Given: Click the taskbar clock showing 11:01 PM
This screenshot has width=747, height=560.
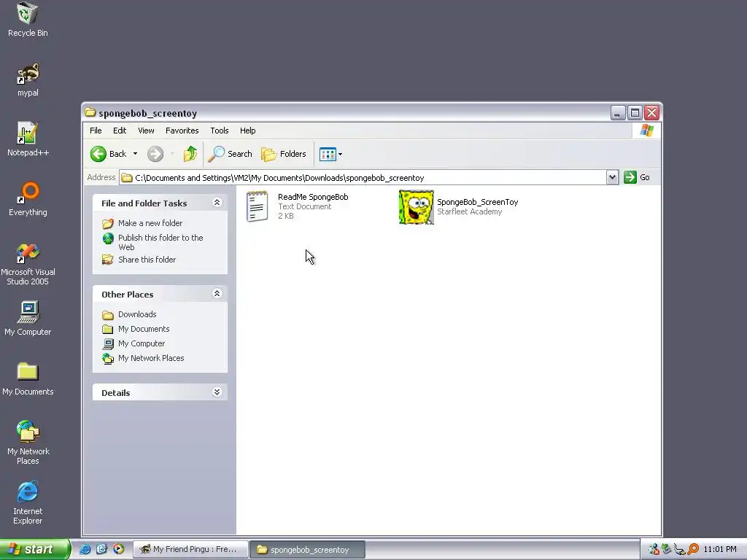Looking at the screenshot, I should [x=720, y=550].
